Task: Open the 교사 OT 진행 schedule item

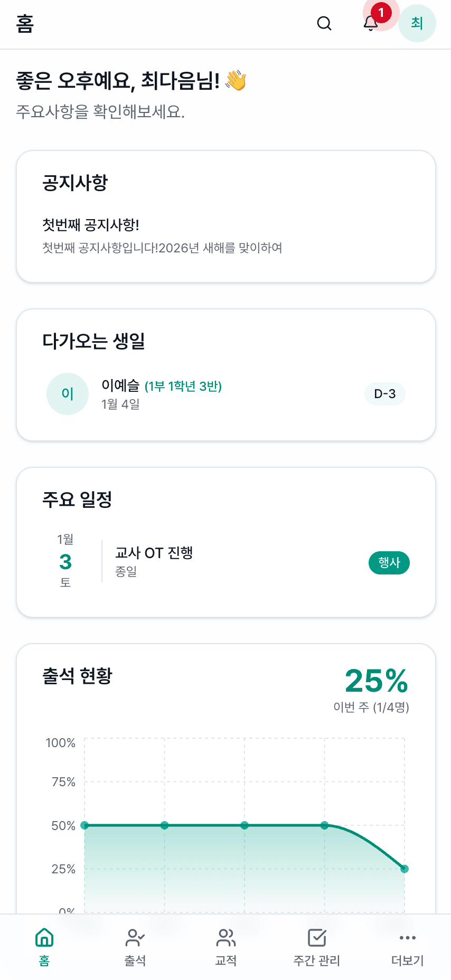Action: pos(154,553)
